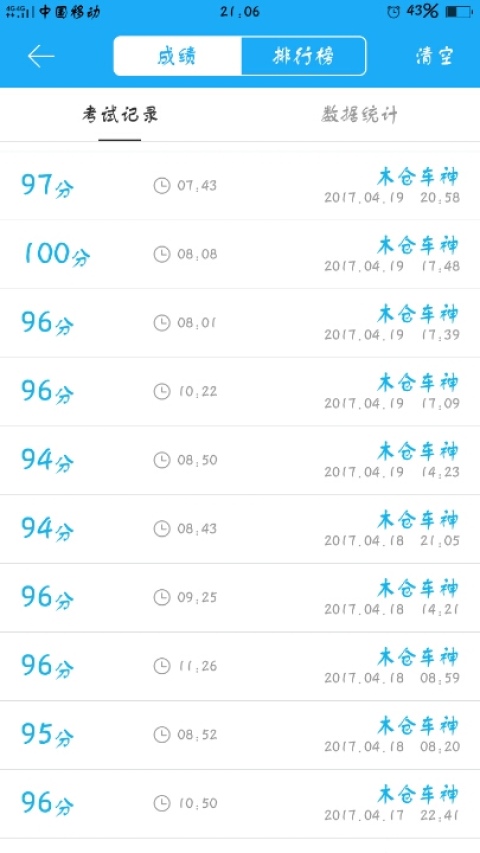
Task: Tap the back arrow icon
Action: (x=41, y=56)
